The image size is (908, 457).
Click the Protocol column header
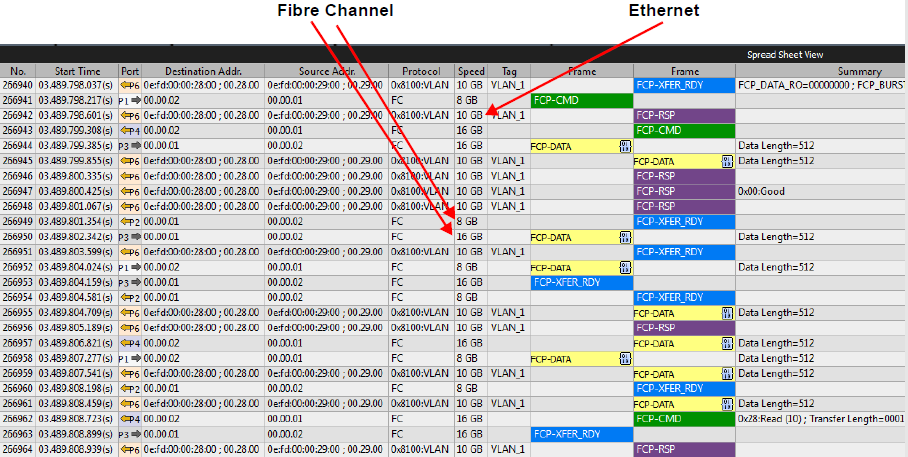[x=422, y=71]
